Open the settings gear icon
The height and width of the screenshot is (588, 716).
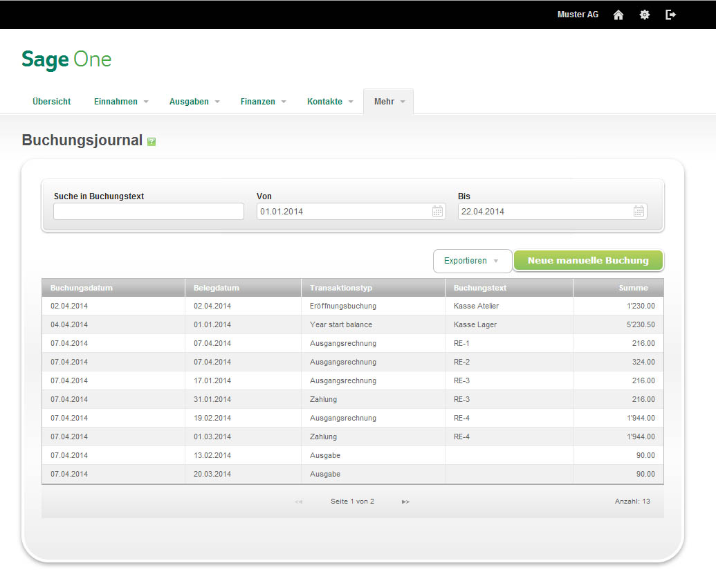pyautogui.click(x=644, y=15)
